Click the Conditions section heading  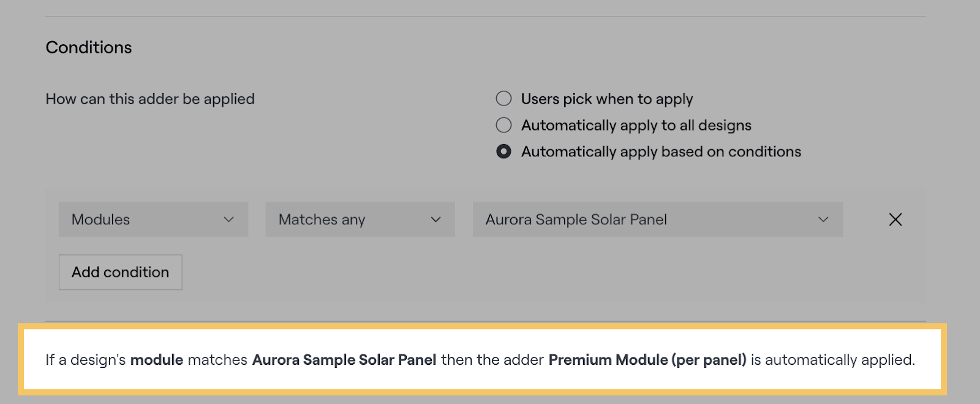point(89,47)
